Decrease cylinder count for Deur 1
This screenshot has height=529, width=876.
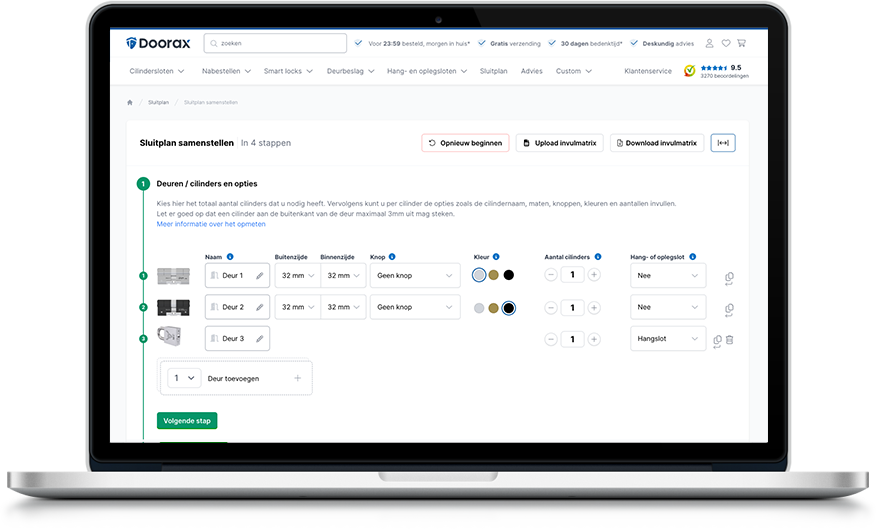click(x=551, y=275)
